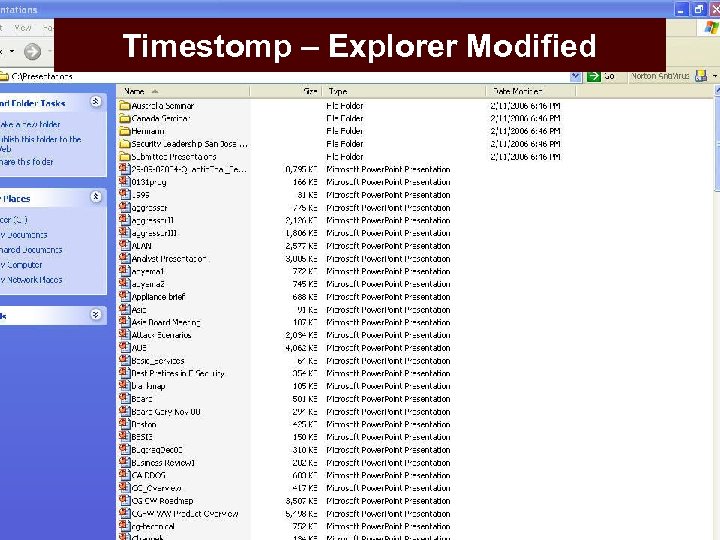Click the vertical scrollbar up arrow
The image size is (720, 540).
(x=717, y=91)
